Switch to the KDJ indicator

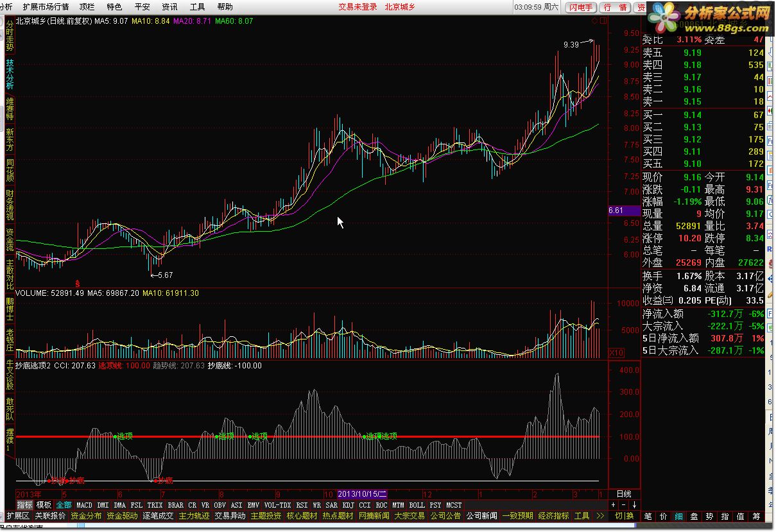click(349, 505)
